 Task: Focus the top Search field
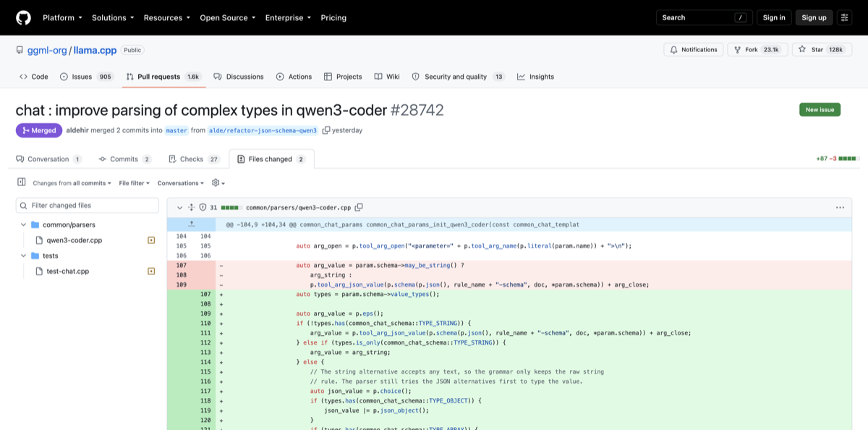point(704,17)
